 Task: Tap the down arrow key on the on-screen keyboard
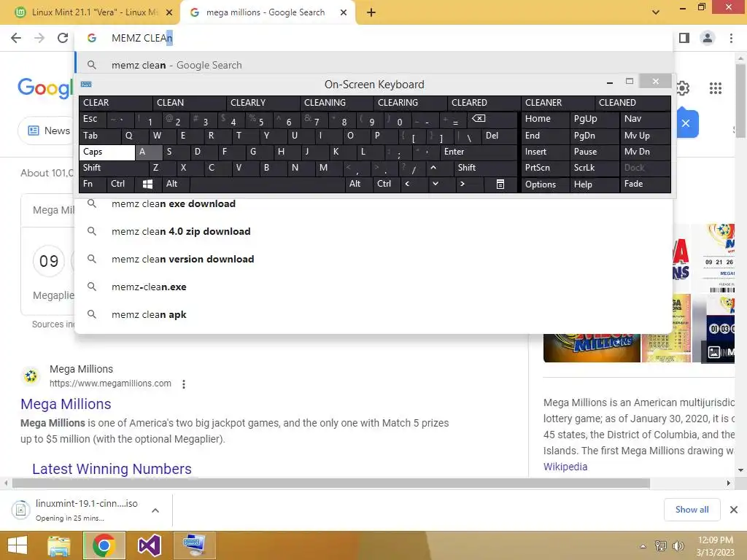pos(435,184)
